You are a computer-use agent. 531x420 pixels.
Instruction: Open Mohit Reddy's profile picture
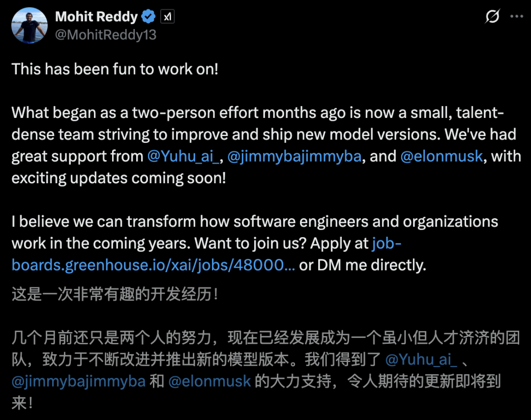[29, 26]
